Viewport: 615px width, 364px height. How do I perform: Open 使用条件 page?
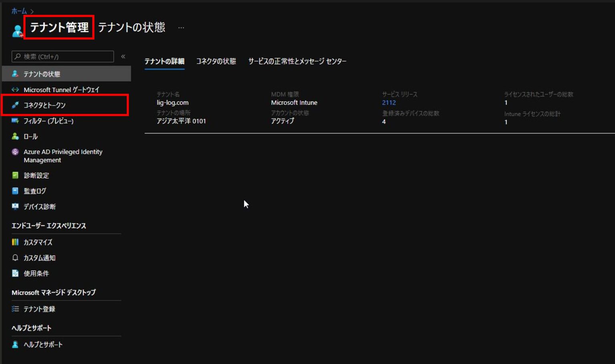[36, 274]
